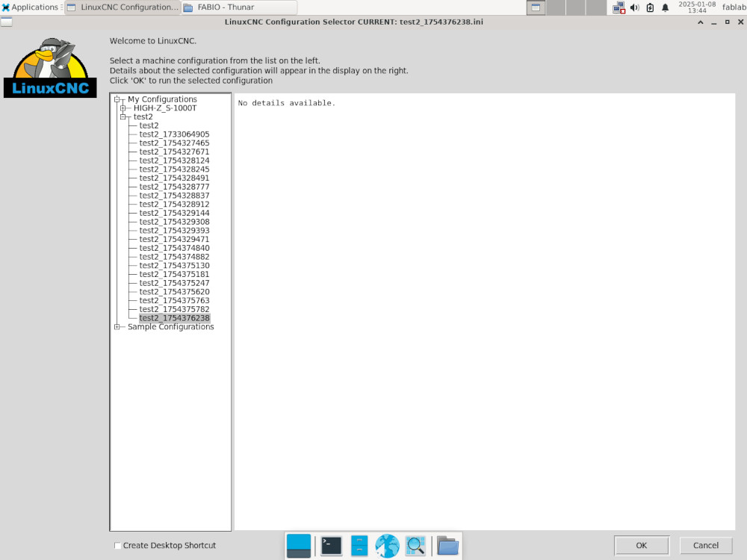Image resolution: width=747 pixels, height=560 pixels.
Task: Open the network connection tray icon
Action: 619,7
